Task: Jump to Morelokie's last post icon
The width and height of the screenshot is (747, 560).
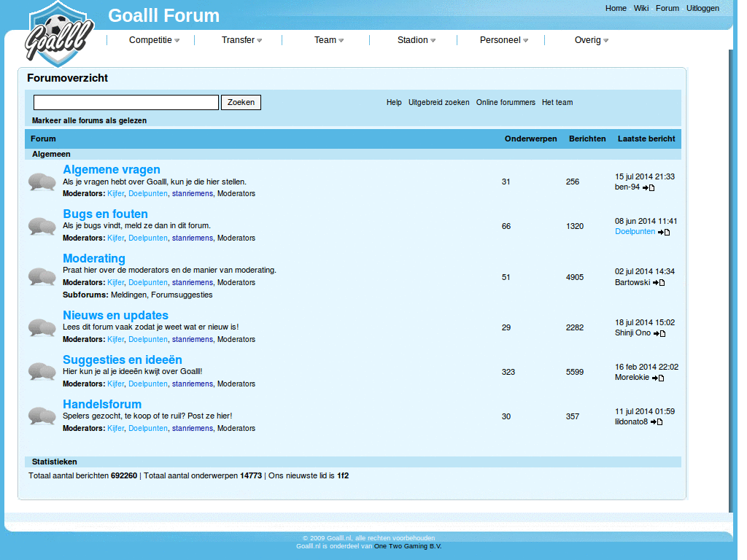Action: (657, 378)
